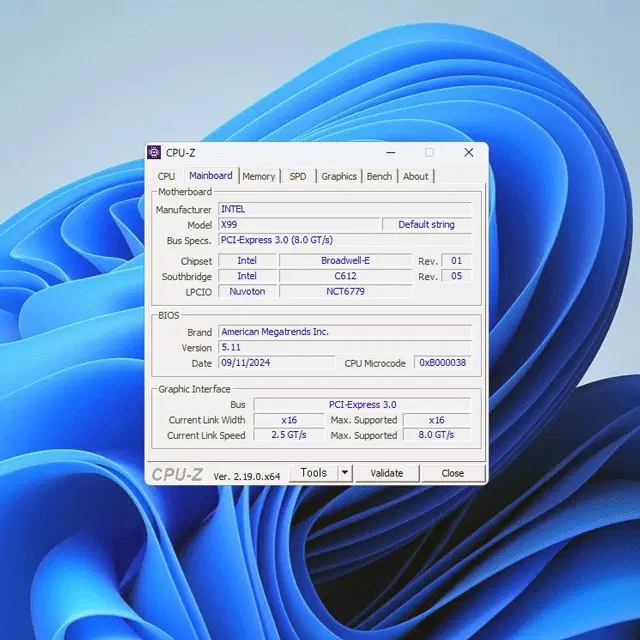The height and width of the screenshot is (640, 640).
Task: Close CPU-Z with the title bar X
Action: pyautogui.click(x=469, y=153)
